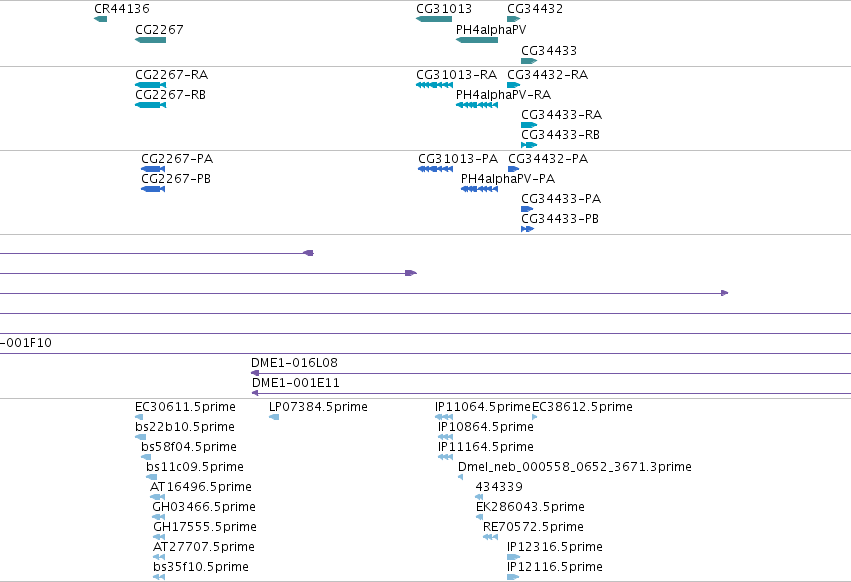Click Dmel_neb_000558_0652_3671.3prime label
Screen dimensions: 851x582
(x=575, y=467)
